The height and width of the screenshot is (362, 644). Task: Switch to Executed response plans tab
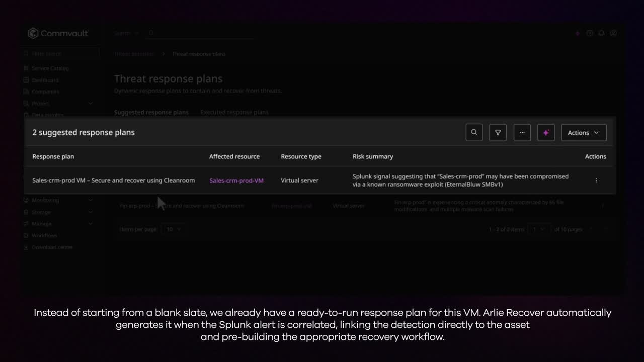click(234, 112)
